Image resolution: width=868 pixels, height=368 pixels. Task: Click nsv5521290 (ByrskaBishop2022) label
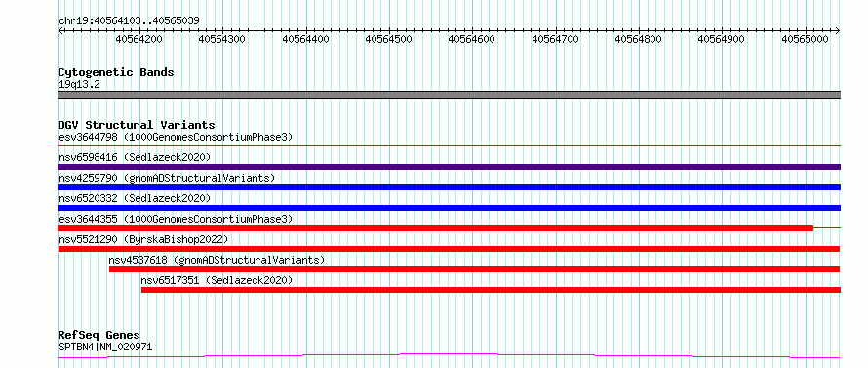pyautogui.click(x=142, y=239)
